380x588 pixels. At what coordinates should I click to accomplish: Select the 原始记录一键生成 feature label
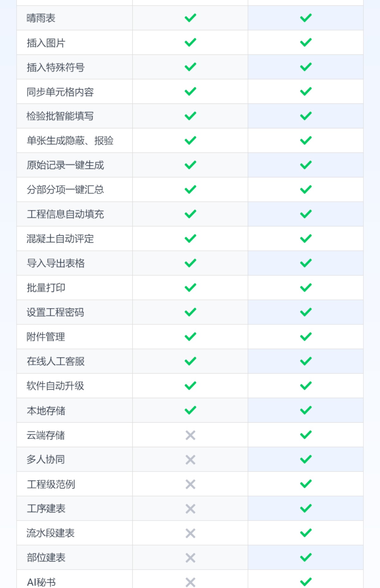pos(65,165)
